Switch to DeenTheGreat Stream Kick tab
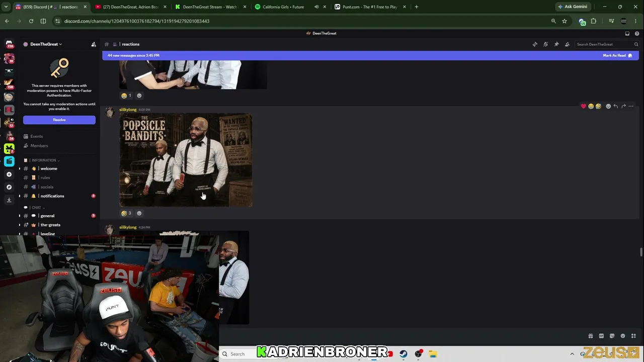This screenshot has width=644, height=362. pyautogui.click(x=210, y=7)
